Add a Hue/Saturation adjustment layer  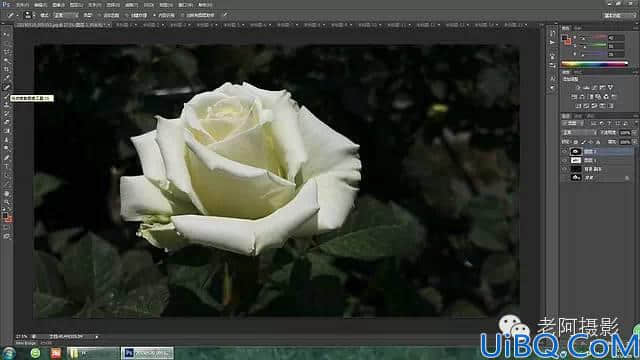[x=574, y=97]
